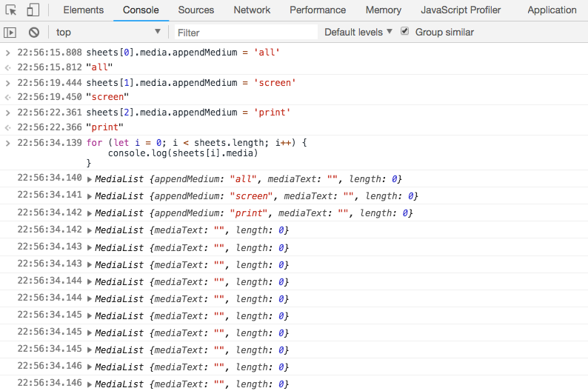Toggle the device toolbar icon
The width and height of the screenshot is (588, 391).
(x=33, y=10)
